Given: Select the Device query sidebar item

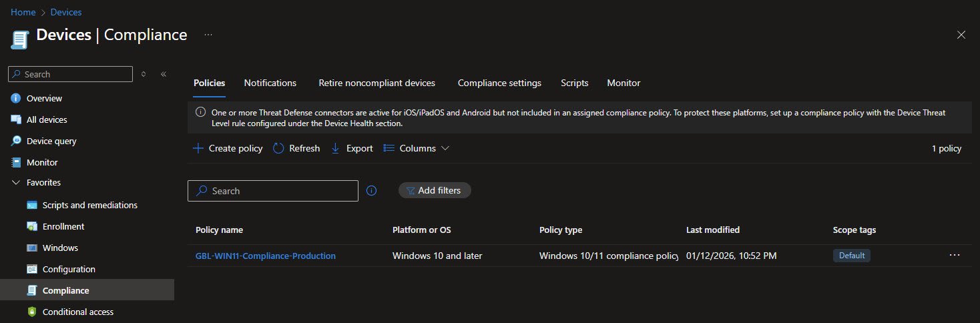Looking at the screenshot, I should (x=51, y=141).
